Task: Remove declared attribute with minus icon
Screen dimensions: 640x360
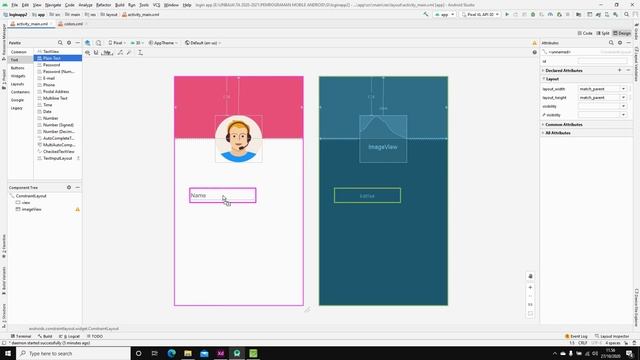Action: [628, 70]
